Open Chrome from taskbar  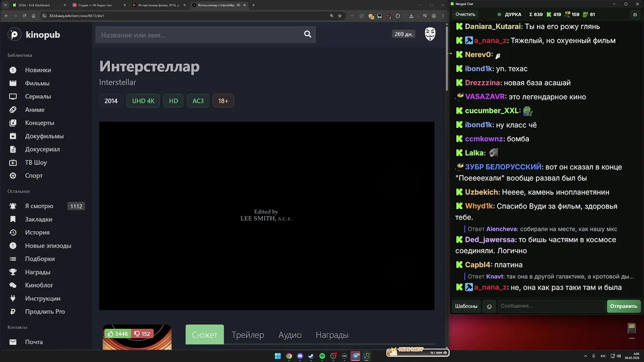click(x=289, y=356)
